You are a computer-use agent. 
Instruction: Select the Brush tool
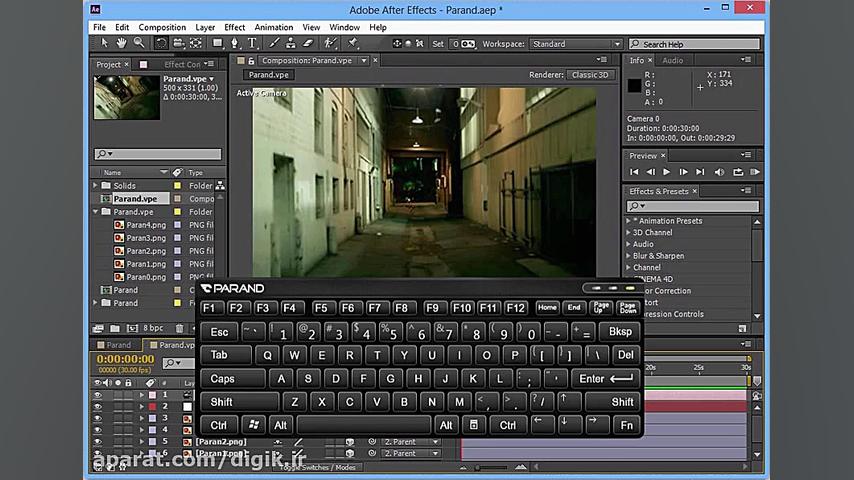click(274, 43)
